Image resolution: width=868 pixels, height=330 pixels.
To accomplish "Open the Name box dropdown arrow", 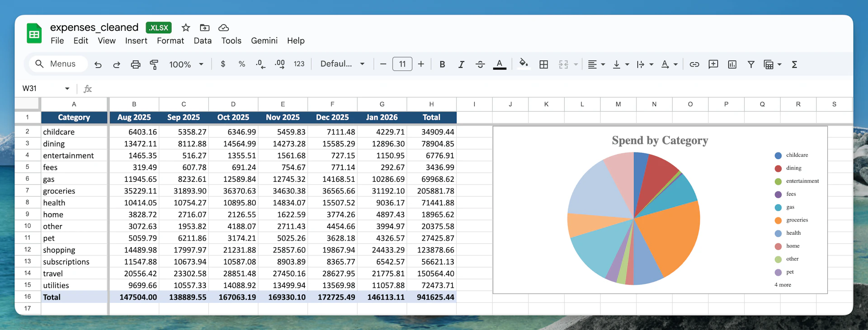I will 67,89.
